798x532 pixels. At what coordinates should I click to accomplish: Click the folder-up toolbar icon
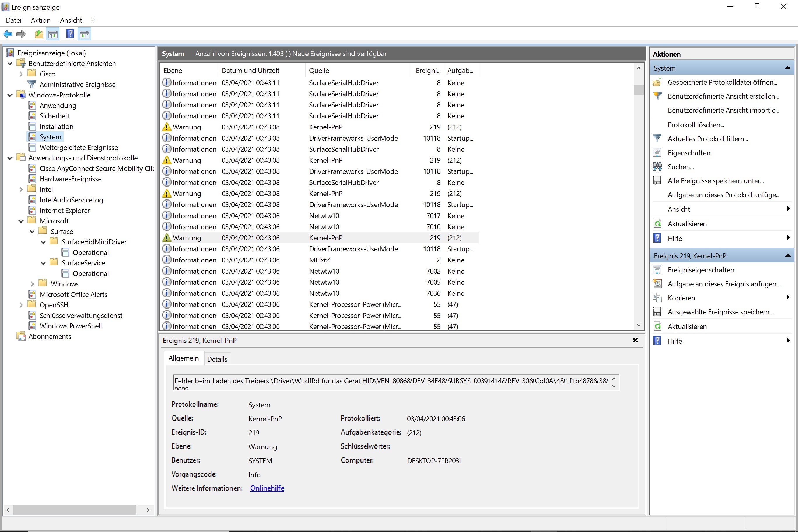click(x=39, y=34)
